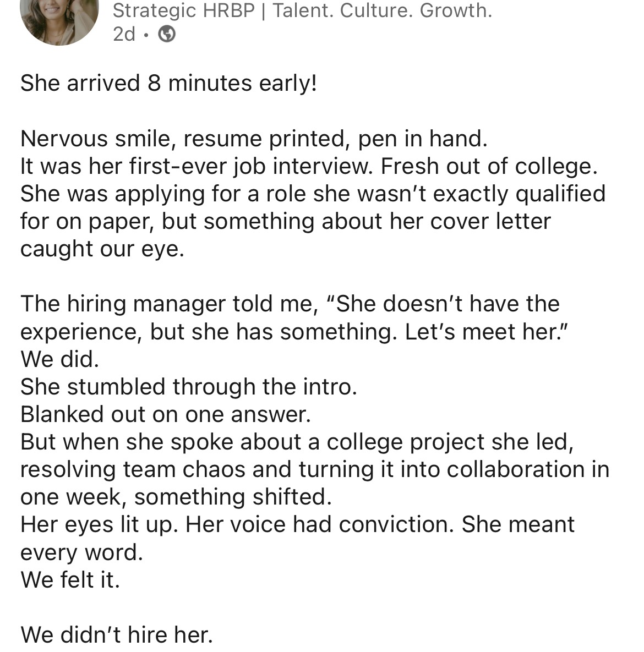Click the "caught our eye." text
The width and height of the screenshot is (644, 652).
(102, 249)
